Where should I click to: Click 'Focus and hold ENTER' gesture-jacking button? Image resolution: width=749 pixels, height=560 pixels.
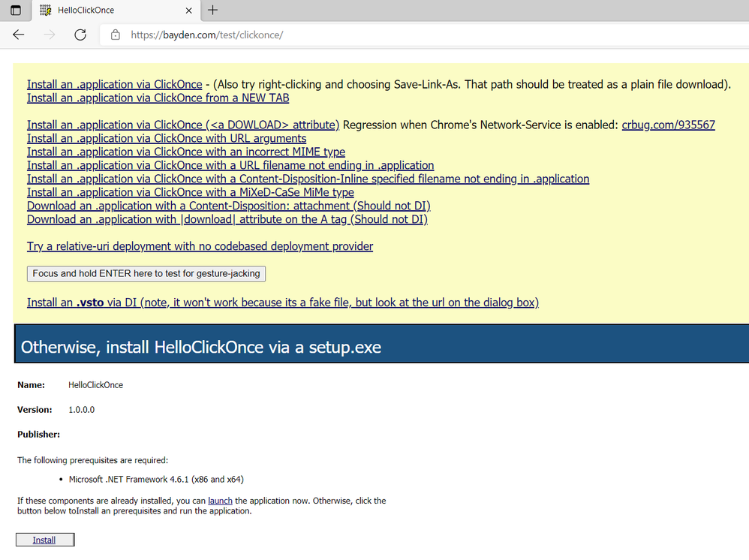coord(146,273)
